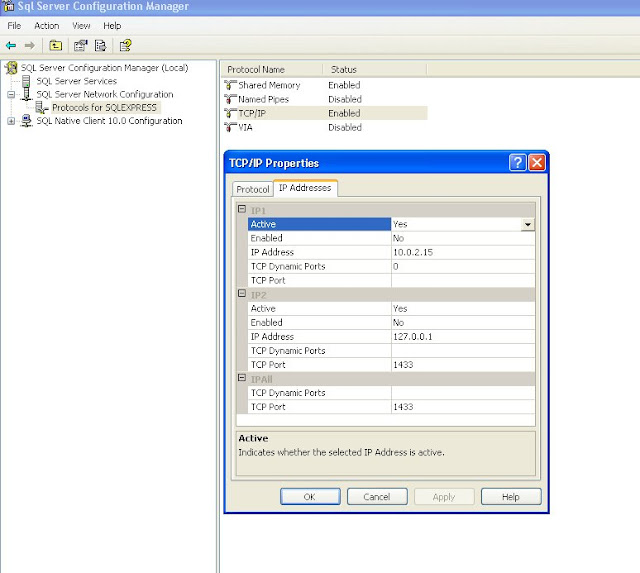This screenshot has height=573, width=640.
Task: Click the Up one level folder icon
Action: [56, 45]
